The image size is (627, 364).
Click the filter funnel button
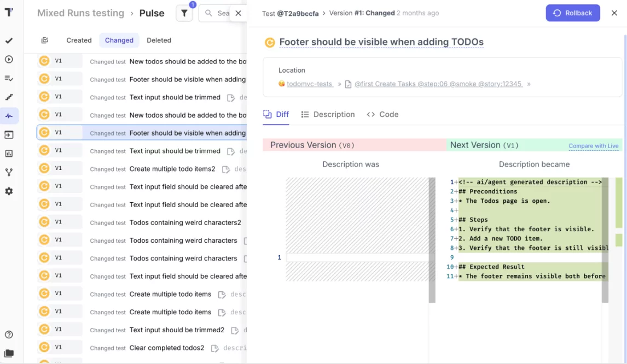[x=184, y=13]
